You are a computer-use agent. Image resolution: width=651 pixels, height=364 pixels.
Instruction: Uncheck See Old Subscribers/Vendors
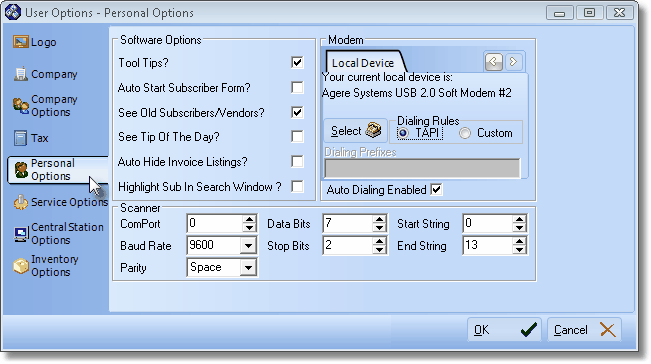click(x=297, y=112)
